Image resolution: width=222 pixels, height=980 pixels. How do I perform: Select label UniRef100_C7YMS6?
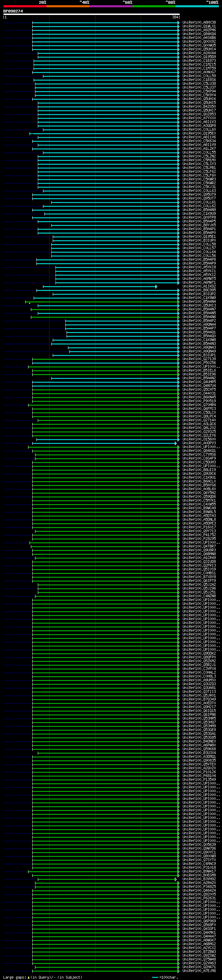coord(199,454)
